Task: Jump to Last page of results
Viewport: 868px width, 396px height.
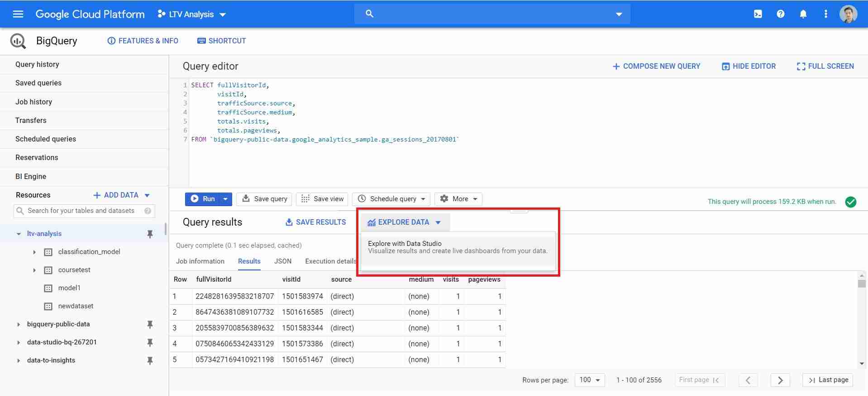Action: coord(828,380)
